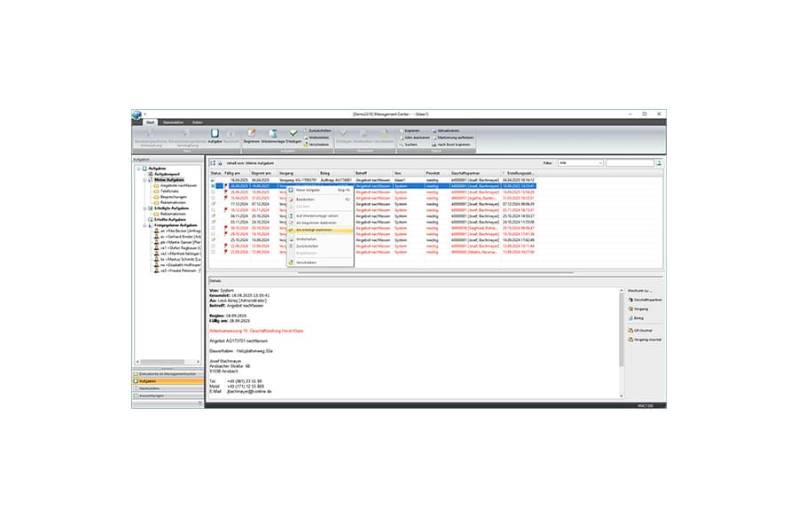Click the Aufgabe icon in the ribbon
Screen dimensions: 798x532
(x=215, y=134)
